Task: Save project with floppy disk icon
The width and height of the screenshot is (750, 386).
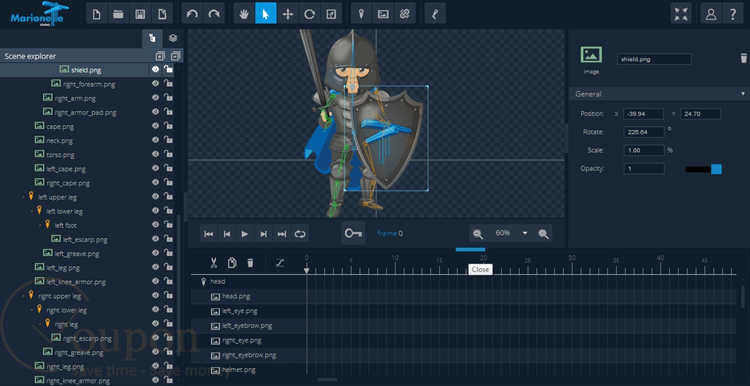Action: click(140, 13)
